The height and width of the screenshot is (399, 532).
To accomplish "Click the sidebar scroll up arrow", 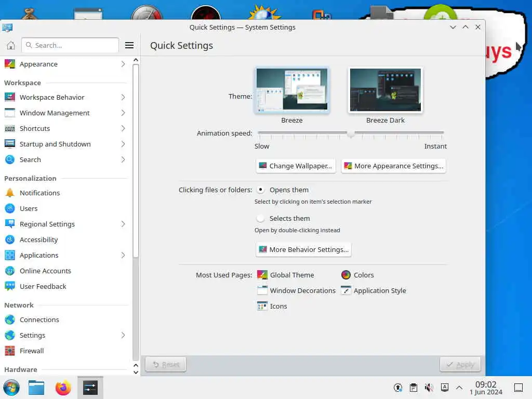I will 136,60.
